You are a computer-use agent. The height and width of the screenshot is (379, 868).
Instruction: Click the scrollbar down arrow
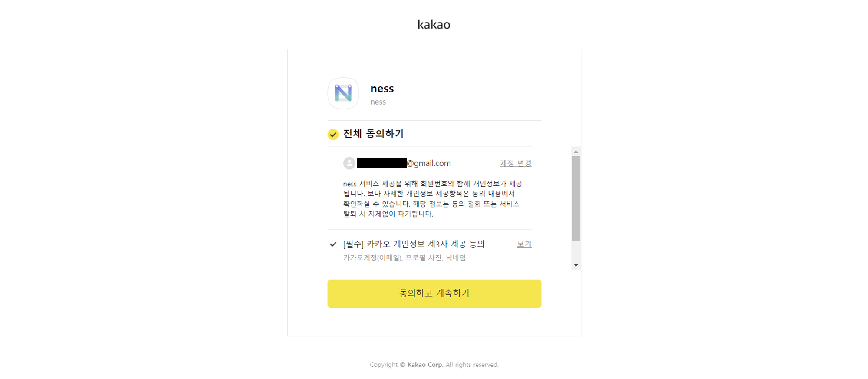pos(576,265)
